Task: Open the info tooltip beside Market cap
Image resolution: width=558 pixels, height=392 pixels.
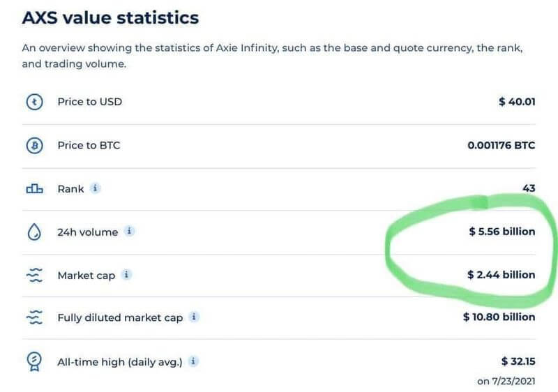Action: (126, 275)
